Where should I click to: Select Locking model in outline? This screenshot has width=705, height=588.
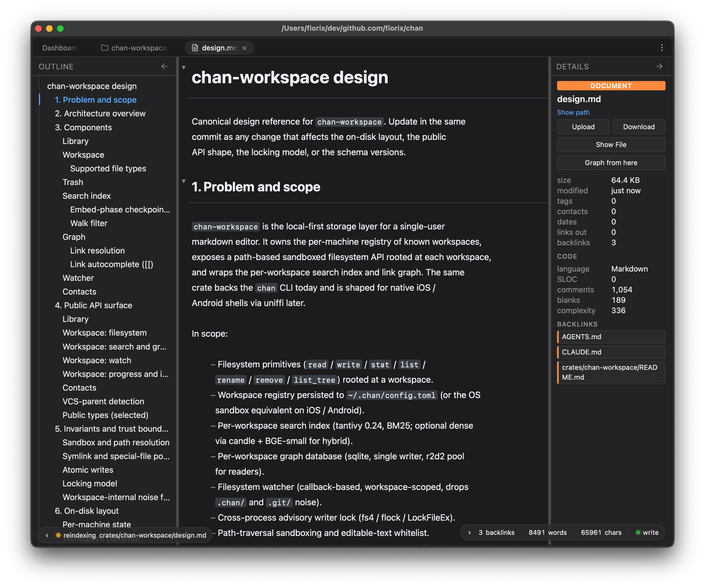tap(90, 484)
